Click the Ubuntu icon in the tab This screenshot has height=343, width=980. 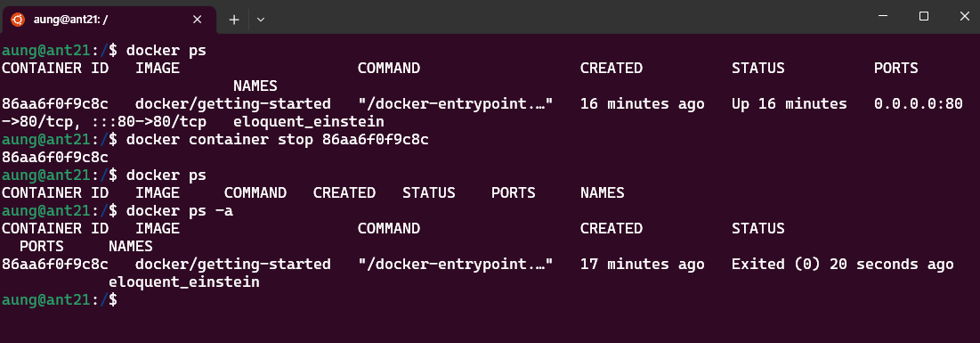point(18,20)
